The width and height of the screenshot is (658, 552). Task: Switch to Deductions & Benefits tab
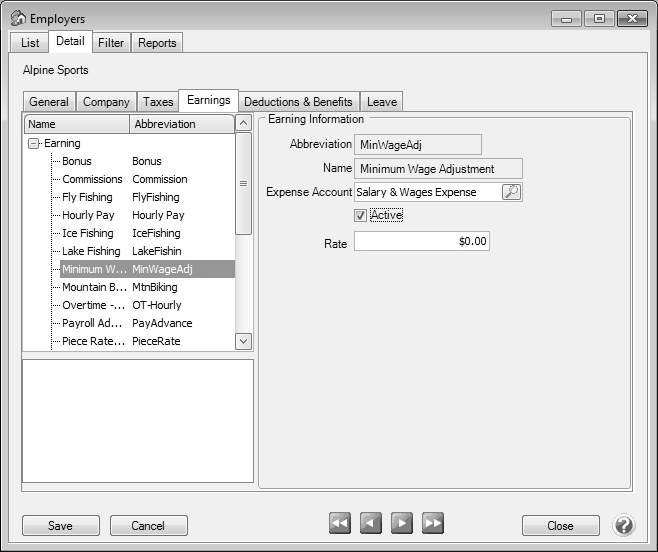click(298, 102)
